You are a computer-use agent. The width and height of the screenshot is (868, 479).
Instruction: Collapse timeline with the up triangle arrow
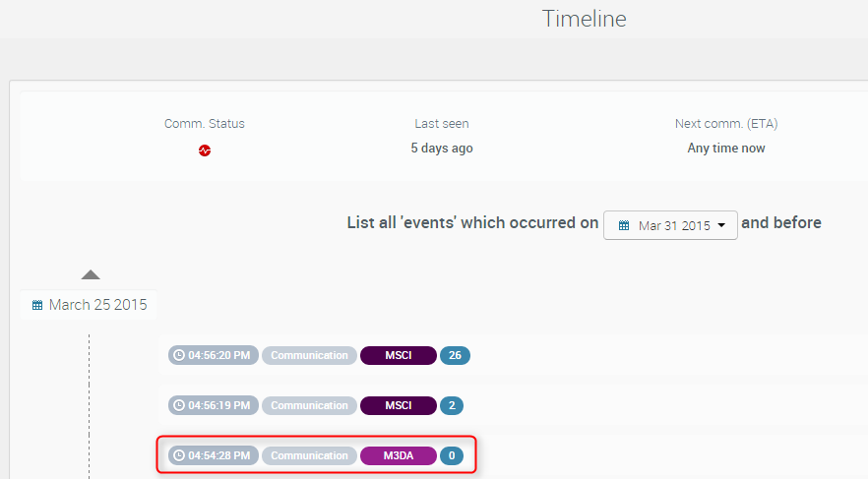pyautogui.click(x=91, y=274)
